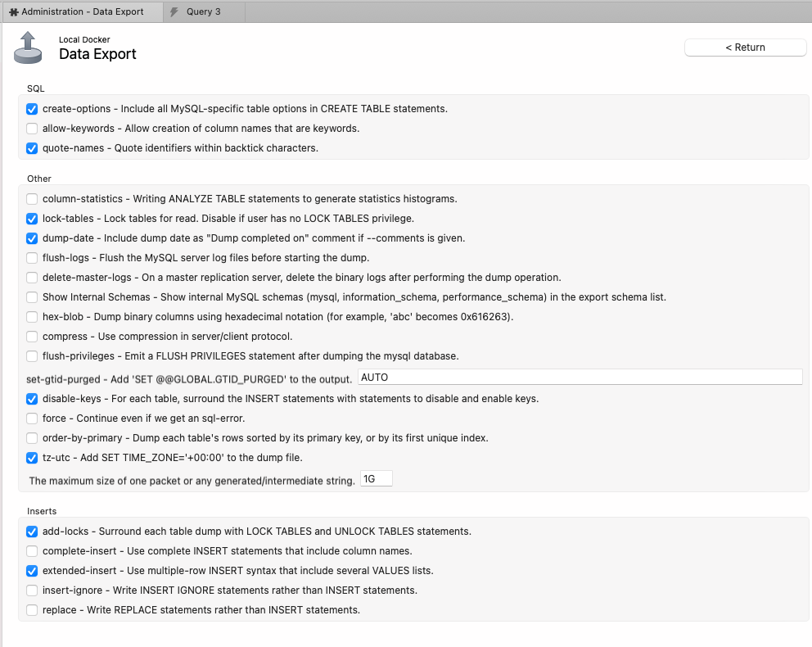Enable the insert-ignore option

pos(32,590)
